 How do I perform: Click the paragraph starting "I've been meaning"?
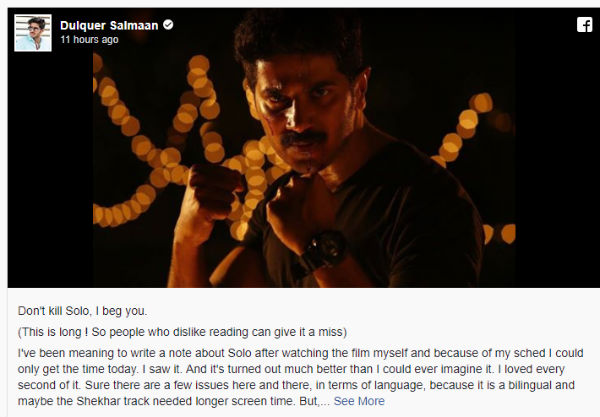click(x=300, y=377)
